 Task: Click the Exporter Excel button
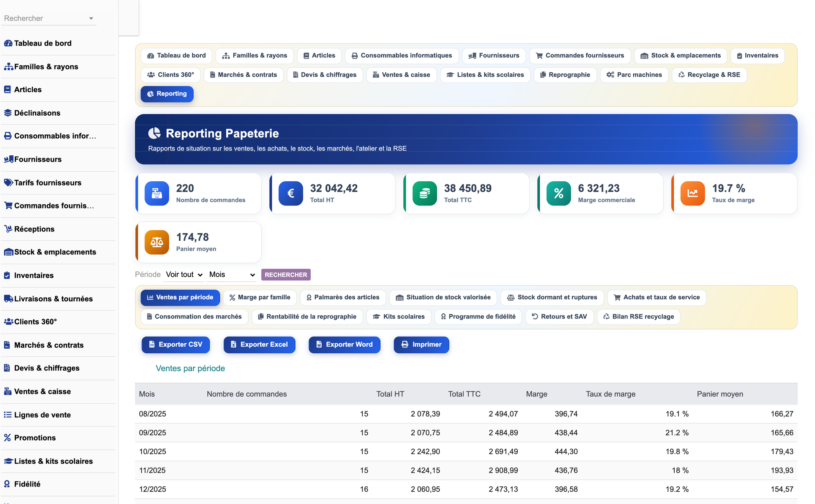pos(260,345)
